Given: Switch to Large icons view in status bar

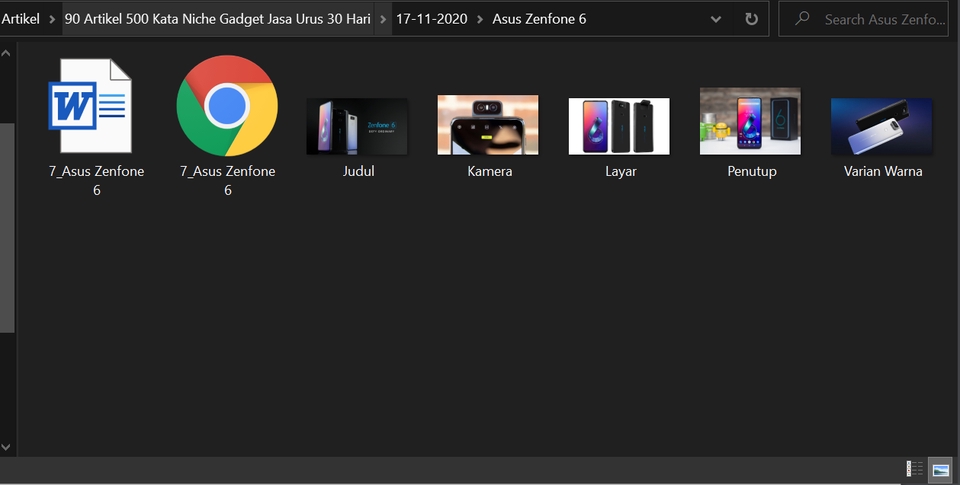Looking at the screenshot, I should [940, 469].
